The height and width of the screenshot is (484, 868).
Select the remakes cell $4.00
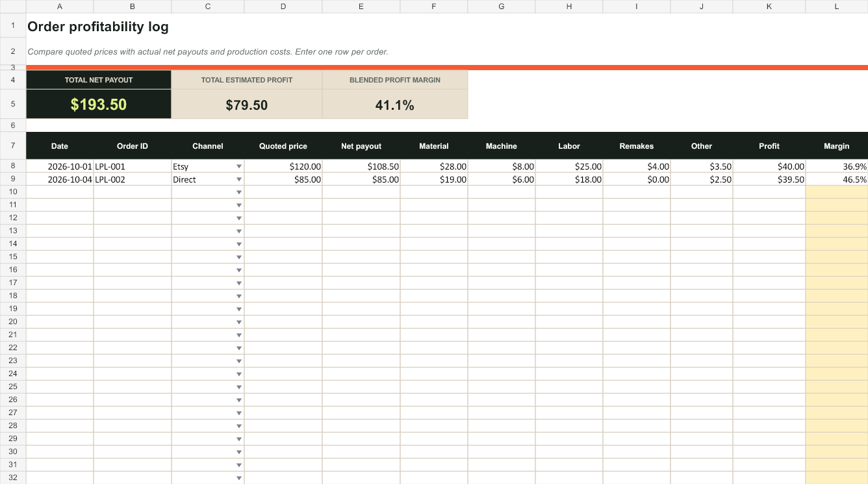pyautogui.click(x=637, y=166)
